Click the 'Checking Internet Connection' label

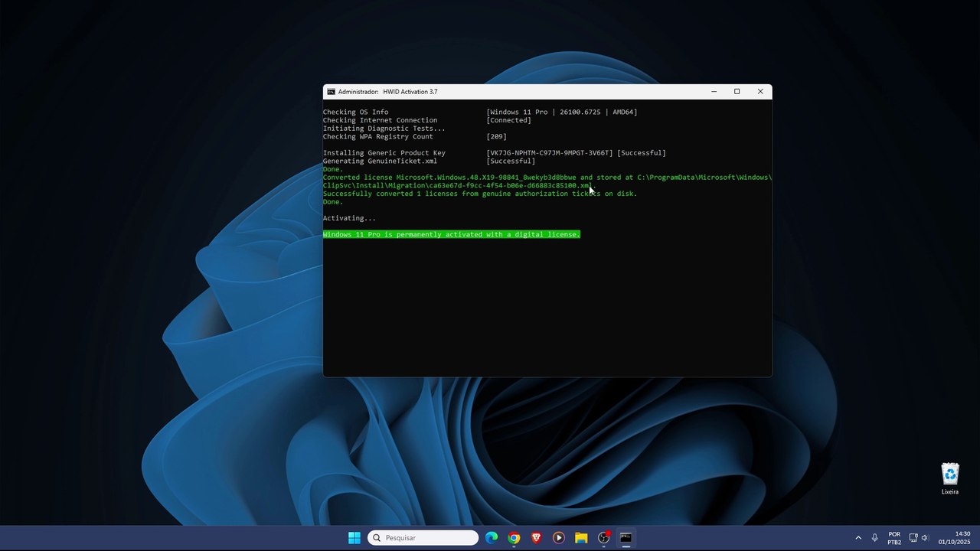pos(380,120)
